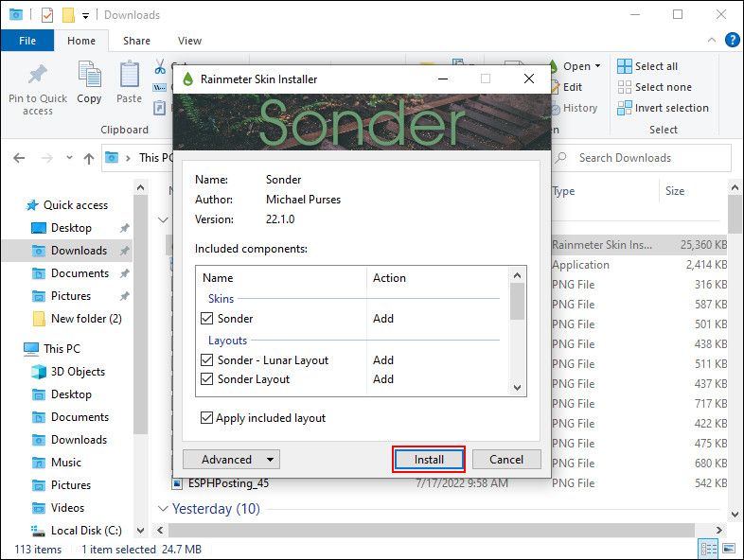Click the Up one level arrow

(x=89, y=158)
